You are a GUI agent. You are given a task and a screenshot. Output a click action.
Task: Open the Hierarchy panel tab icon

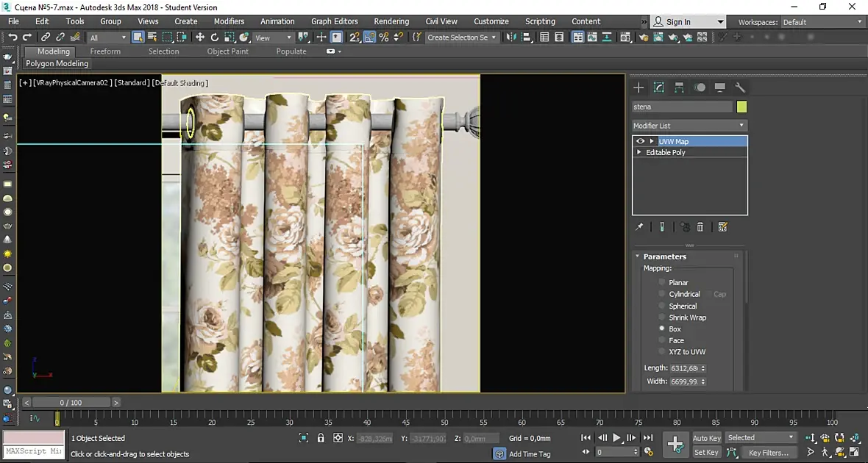click(679, 87)
